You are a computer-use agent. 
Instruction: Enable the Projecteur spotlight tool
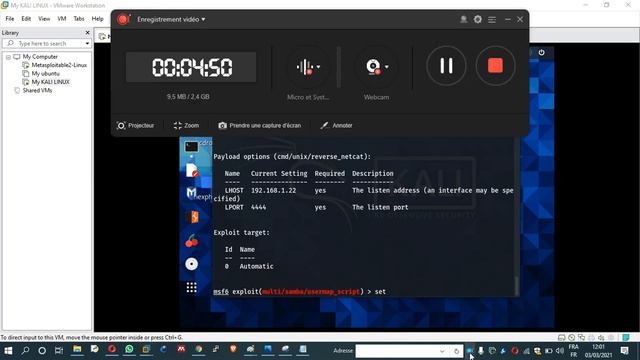136,125
